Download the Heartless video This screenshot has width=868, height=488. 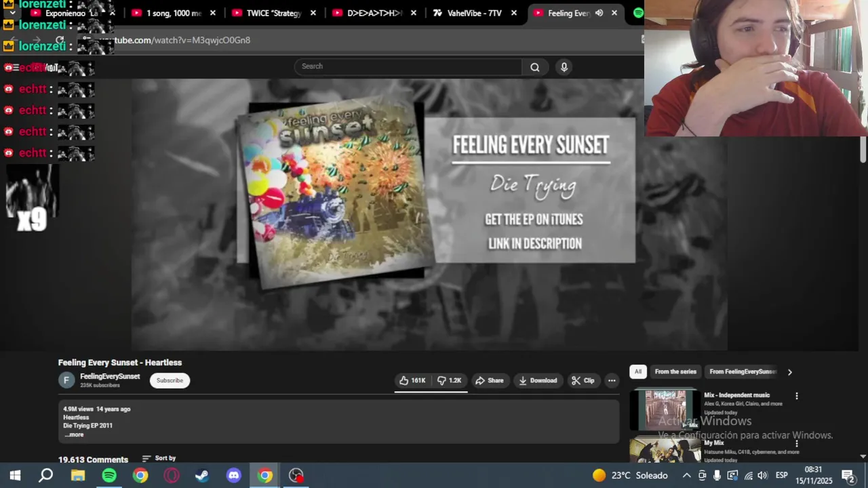coord(538,380)
